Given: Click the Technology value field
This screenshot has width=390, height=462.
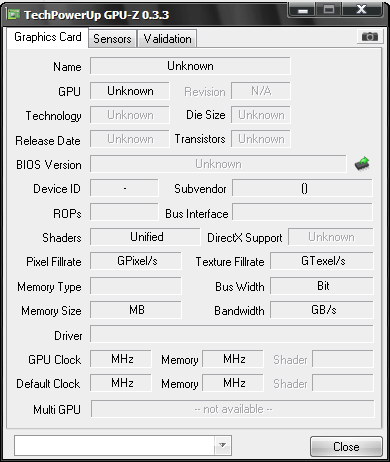Looking at the screenshot, I should point(130,115).
